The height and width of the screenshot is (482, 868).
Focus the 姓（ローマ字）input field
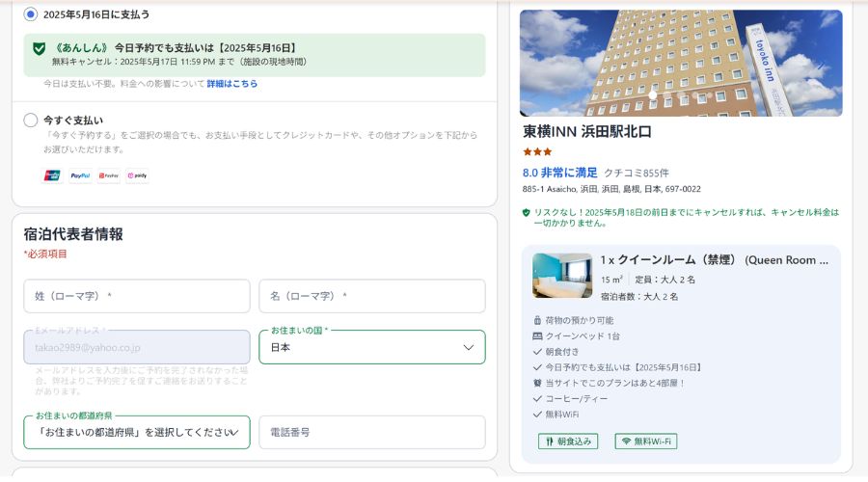click(137, 296)
